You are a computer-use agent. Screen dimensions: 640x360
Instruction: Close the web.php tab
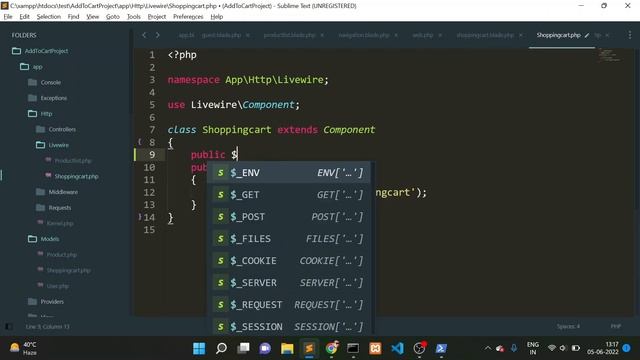point(440,36)
